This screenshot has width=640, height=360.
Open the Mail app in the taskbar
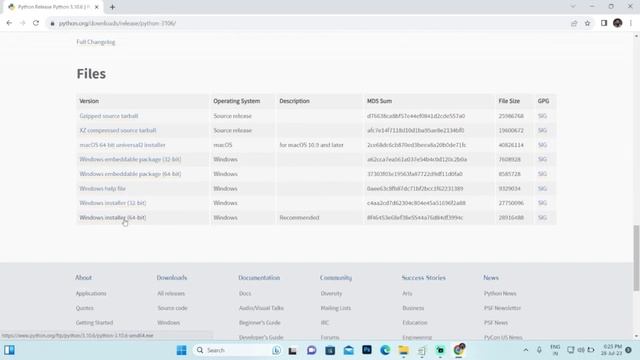348,350
